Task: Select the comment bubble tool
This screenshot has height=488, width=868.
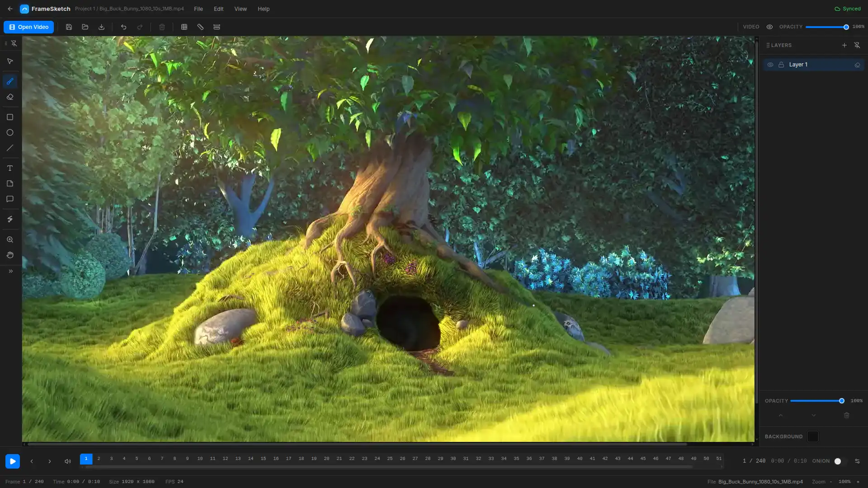Action: click(10, 199)
